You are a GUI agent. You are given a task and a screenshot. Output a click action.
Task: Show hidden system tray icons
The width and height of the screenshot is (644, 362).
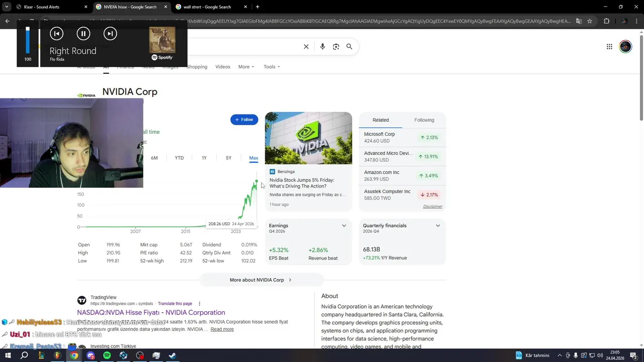559,355
